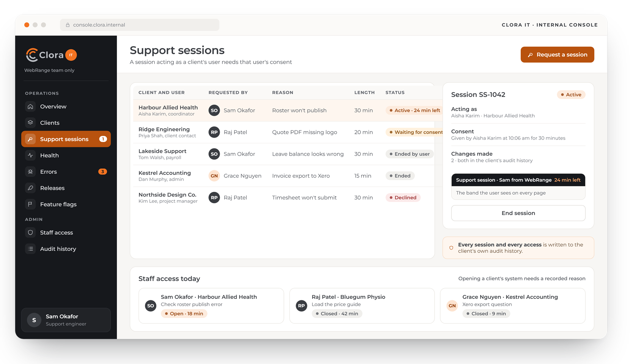Image resolution: width=630 pixels, height=364 pixels.
Task: Click the Closed 42 min status pill
Action: pyautogui.click(x=337, y=314)
